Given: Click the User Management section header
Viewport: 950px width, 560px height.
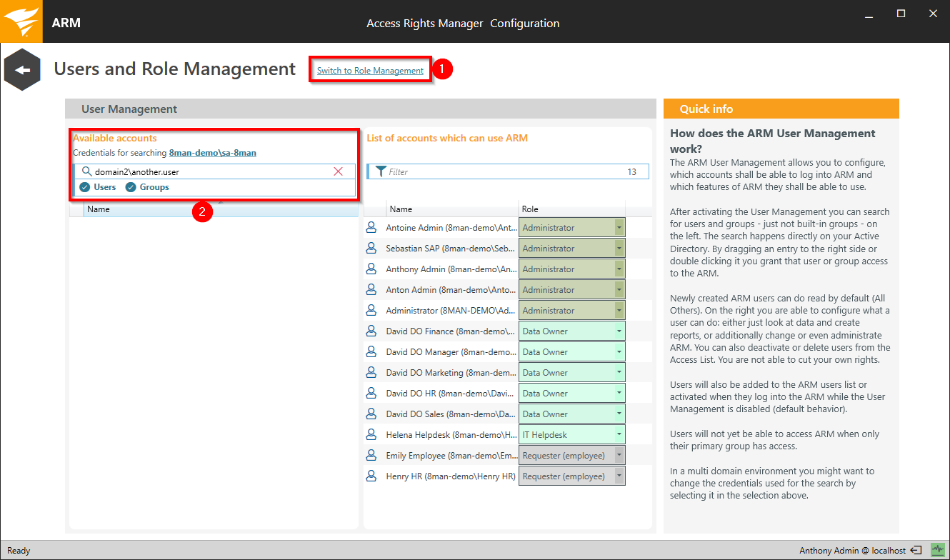Looking at the screenshot, I should pos(361,109).
